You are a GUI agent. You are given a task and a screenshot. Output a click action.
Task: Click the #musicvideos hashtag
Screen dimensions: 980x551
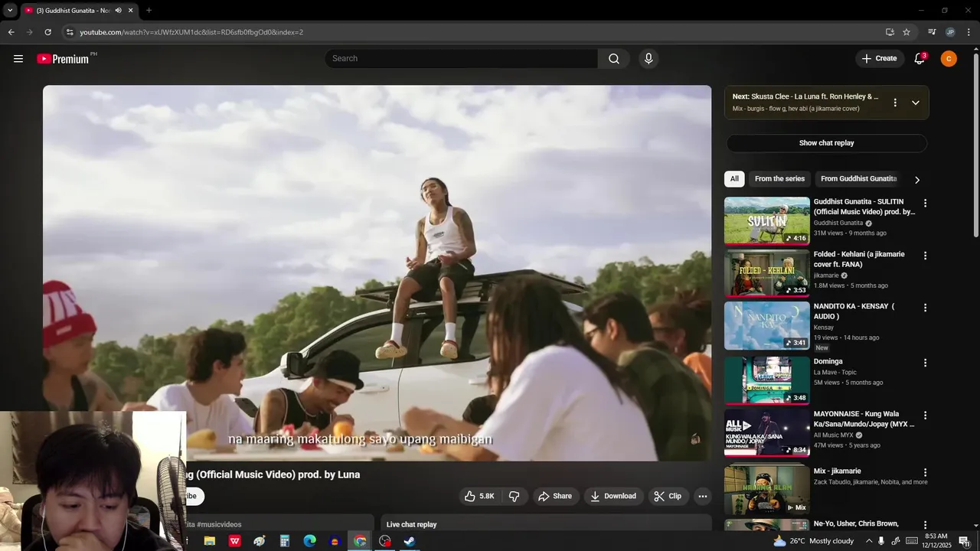click(219, 525)
